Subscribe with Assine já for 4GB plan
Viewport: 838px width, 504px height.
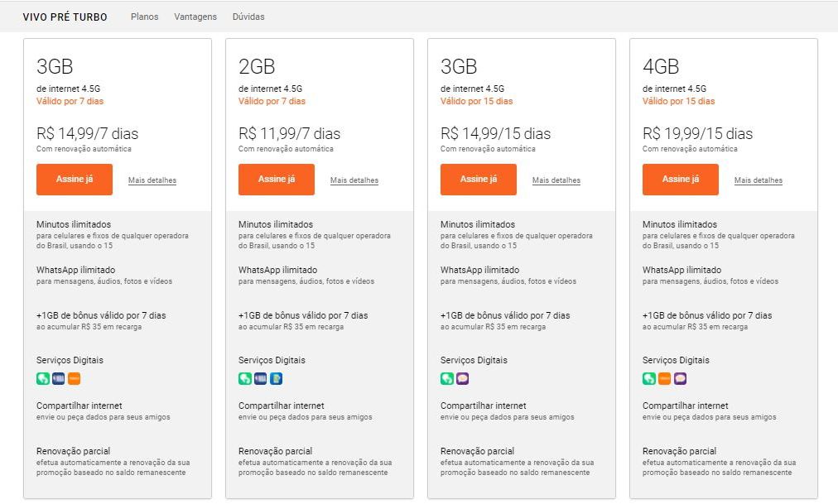[x=681, y=180]
